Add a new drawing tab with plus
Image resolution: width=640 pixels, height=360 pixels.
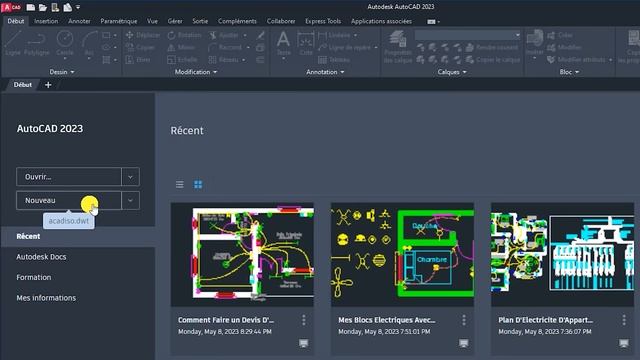48,85
